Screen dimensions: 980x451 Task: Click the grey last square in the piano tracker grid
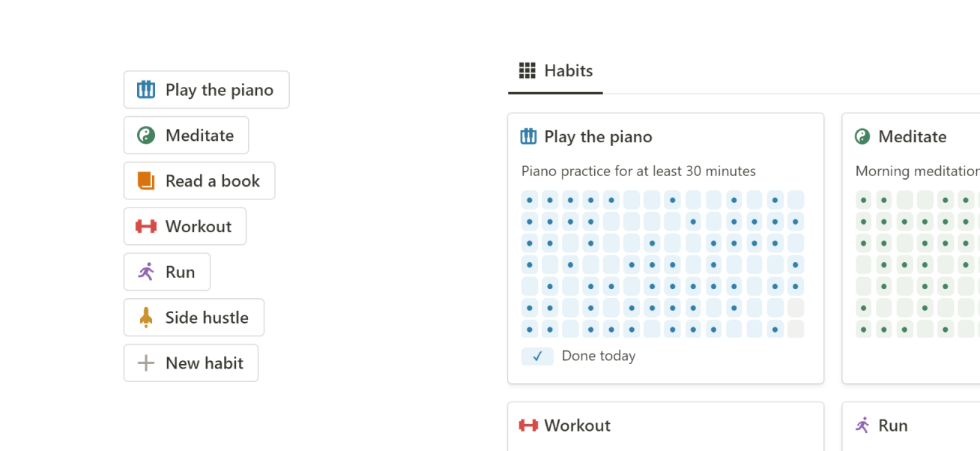coord(796,329)
